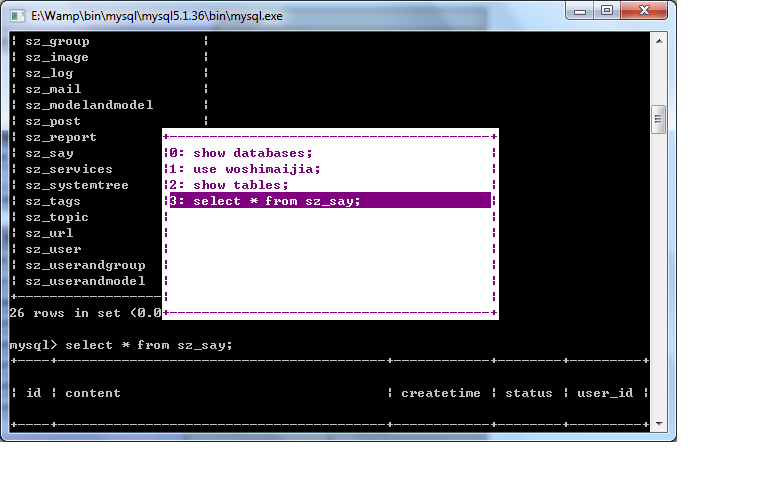Image resolution: width=768 pixels, height=480 pixels.
Task: Click the "status" column header
Action: [x=528, y=393]
